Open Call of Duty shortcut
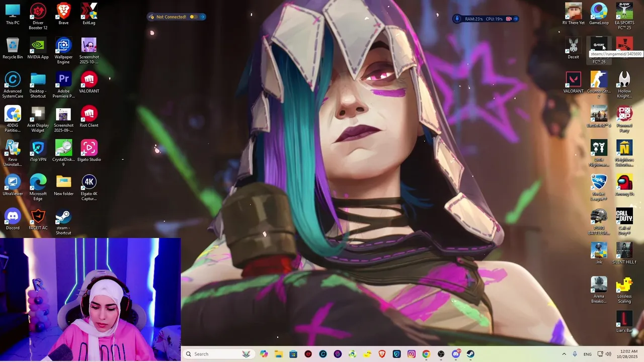Viewport: 644px width, 362px height. tap(624, 221)
